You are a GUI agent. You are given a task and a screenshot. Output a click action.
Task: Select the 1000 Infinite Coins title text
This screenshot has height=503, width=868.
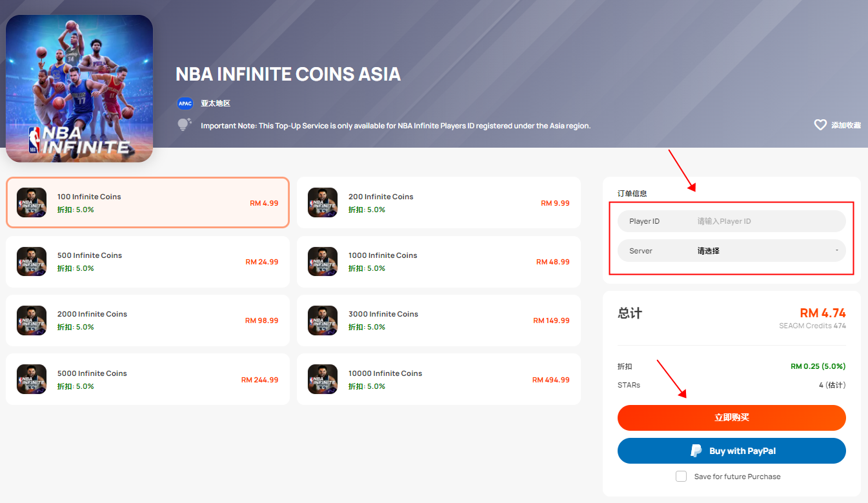[383, 255]
